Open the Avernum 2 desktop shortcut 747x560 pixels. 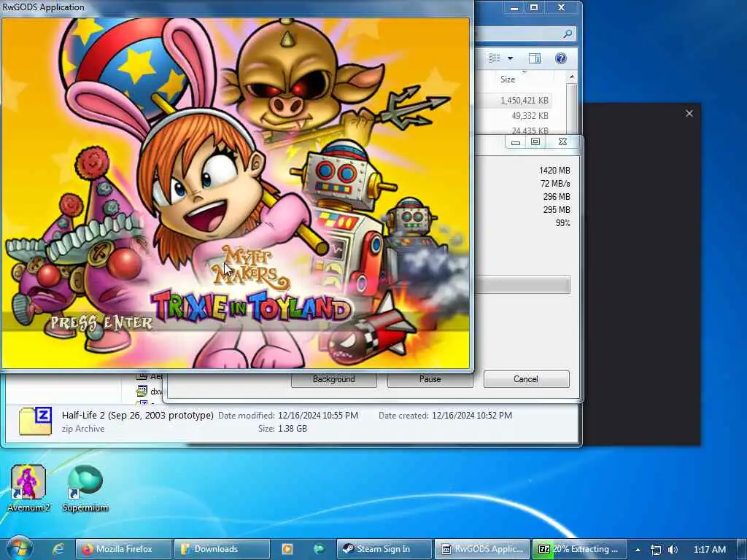tap(28, 488)
